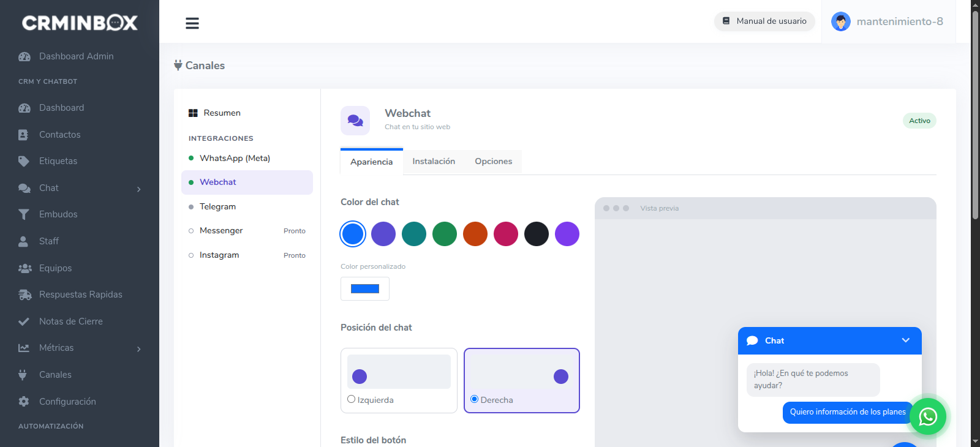
Task: Pick the green chat color swatch
Action: [x=445, y=234]
